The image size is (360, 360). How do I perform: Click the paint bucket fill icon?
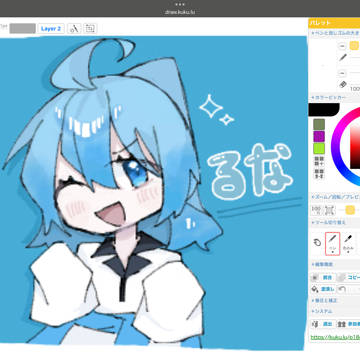(x=314, y=289)
